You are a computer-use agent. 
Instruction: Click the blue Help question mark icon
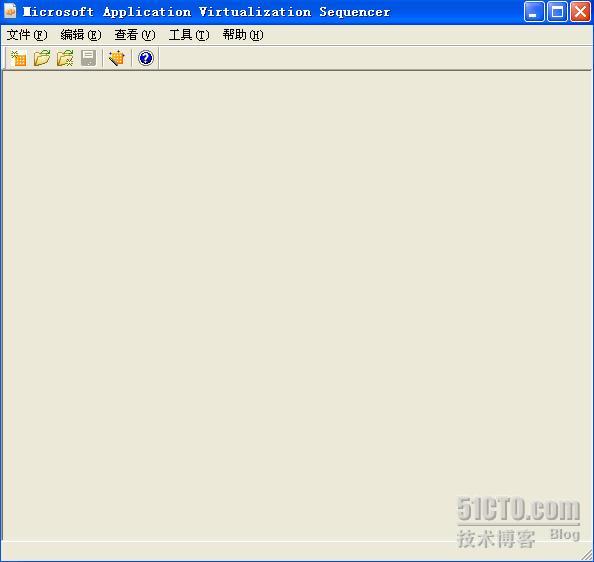pyautogui.click(x=145, y=58)
